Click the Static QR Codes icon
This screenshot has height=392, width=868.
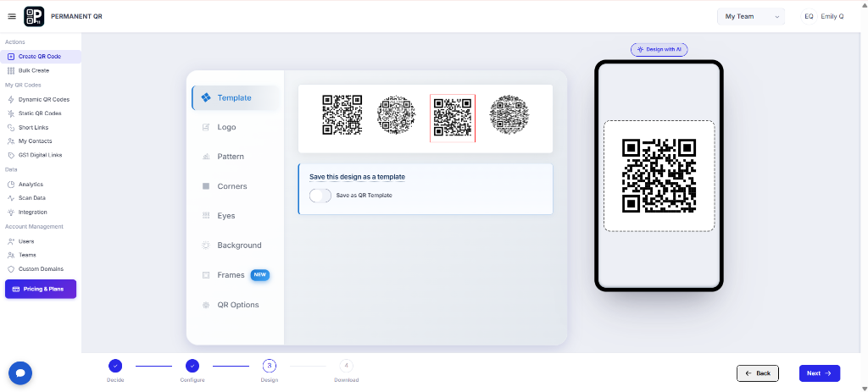(x=11, y=113)
